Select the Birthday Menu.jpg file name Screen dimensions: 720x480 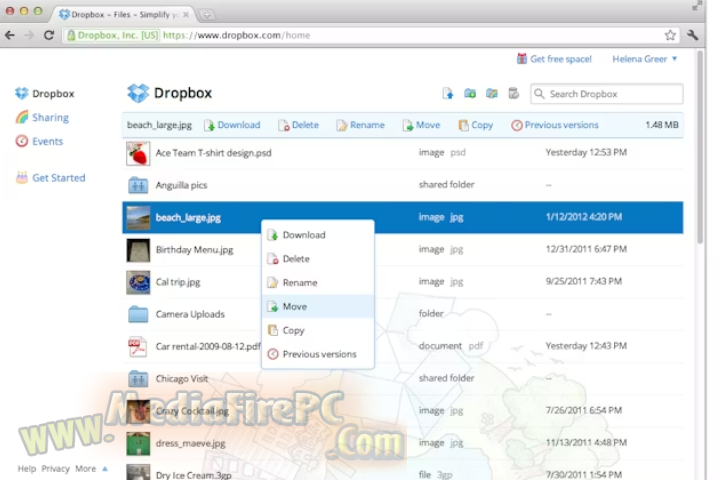[x=195, y=250]
